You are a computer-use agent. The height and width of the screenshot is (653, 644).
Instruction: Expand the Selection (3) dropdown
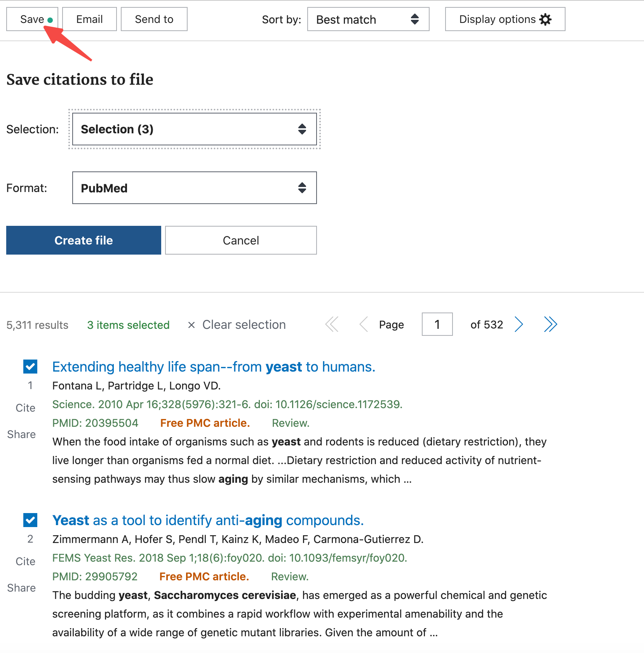point(195,129)
